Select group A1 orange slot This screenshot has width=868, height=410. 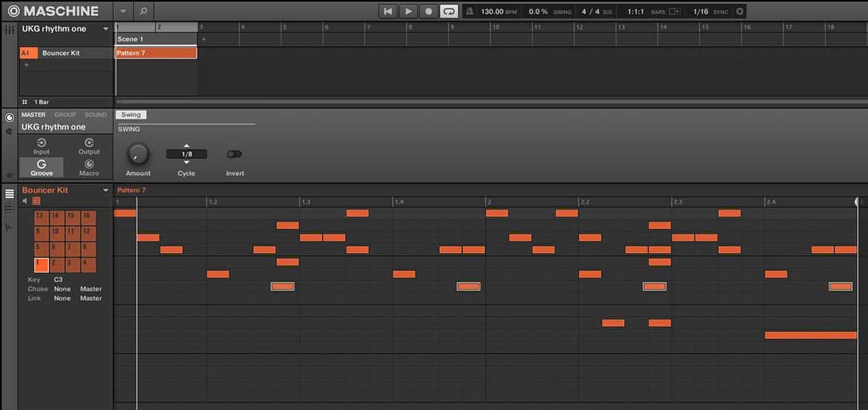click(28, 53)
